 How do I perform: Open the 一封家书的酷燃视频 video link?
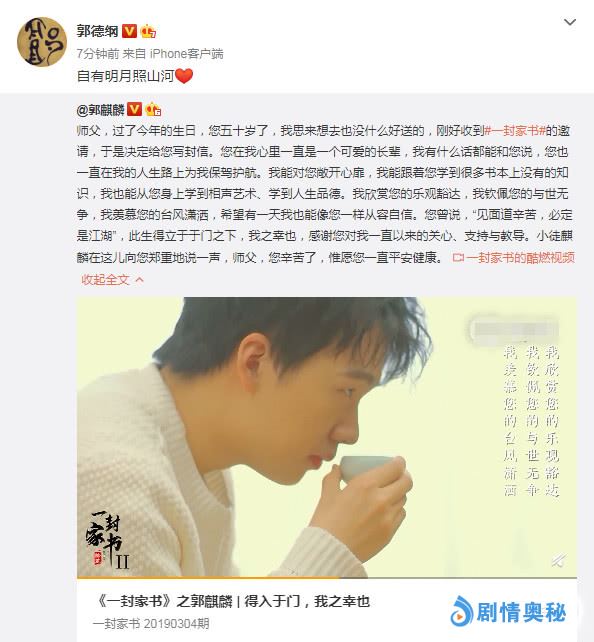[x=513, y=258]
